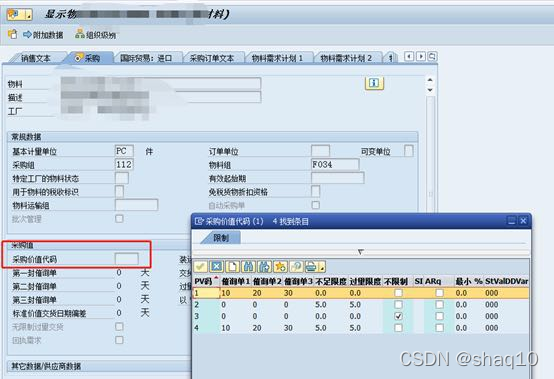Toggle the 批次管理 checkbox
The height and width of the screenshot is (379, 554).
point(119,219)
